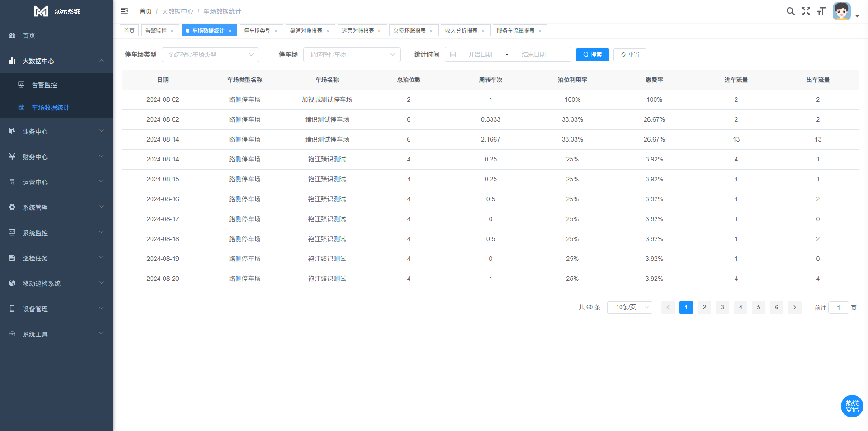Toggle fullscreen mode icon
The image size is (868, 431).
806,11
